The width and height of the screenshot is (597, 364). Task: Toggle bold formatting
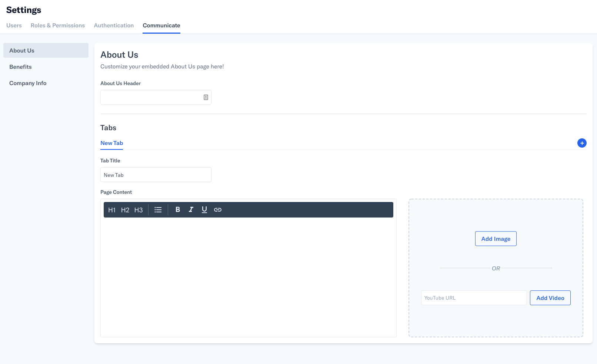(178, 209)
